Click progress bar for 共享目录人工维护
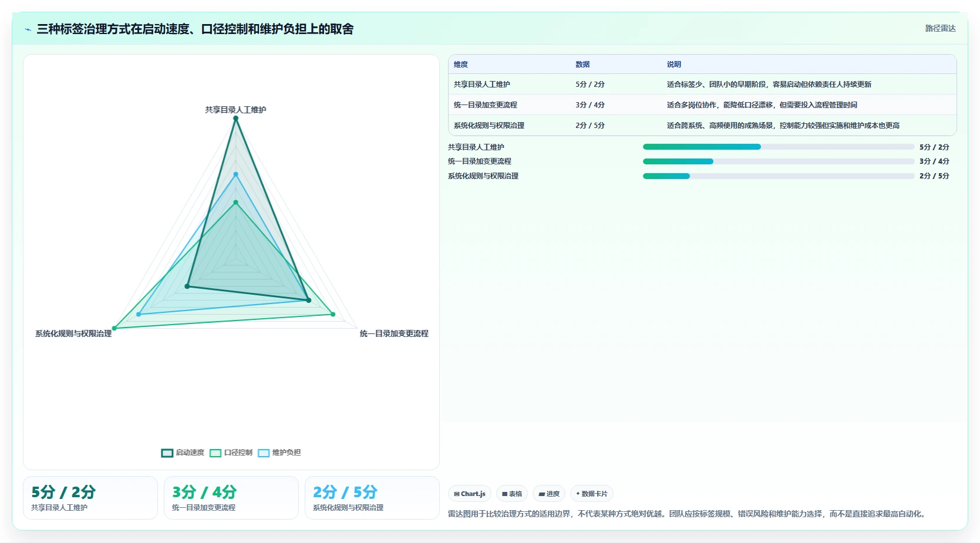Viewport: 980px width, 543px height. pos(779,147)
